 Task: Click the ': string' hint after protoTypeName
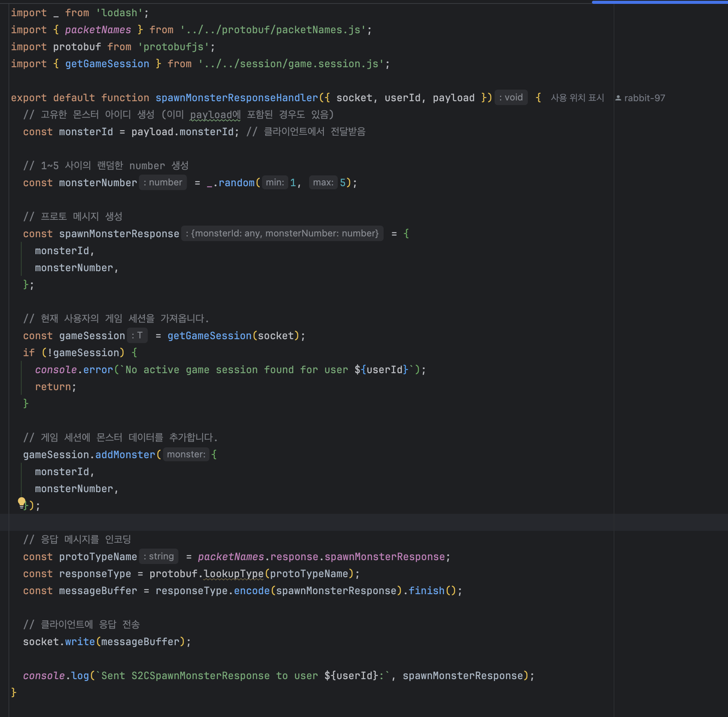[159, 556]
